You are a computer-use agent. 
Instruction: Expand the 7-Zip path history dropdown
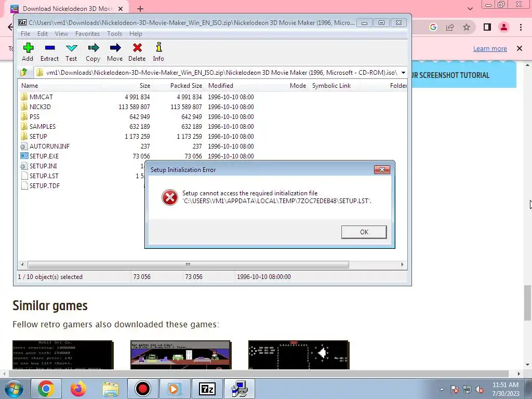pyautogui.click(x=403, y=72)
